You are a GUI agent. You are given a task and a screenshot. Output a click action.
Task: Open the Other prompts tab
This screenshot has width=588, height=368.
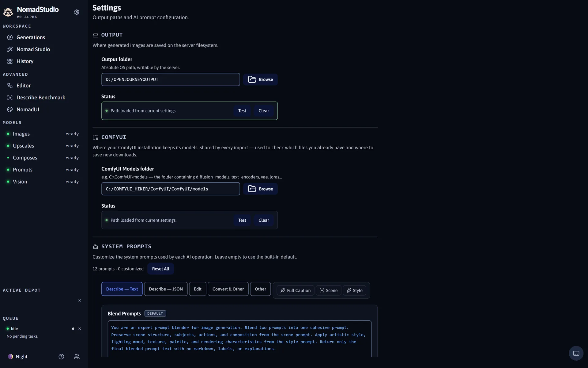pos(260,289)
